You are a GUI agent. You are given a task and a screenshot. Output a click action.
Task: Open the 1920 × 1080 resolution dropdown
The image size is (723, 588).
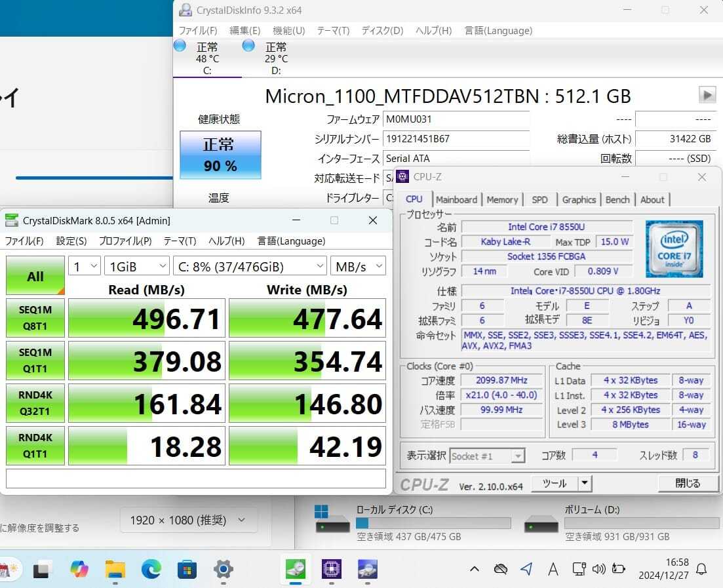[x=188, y=520]
